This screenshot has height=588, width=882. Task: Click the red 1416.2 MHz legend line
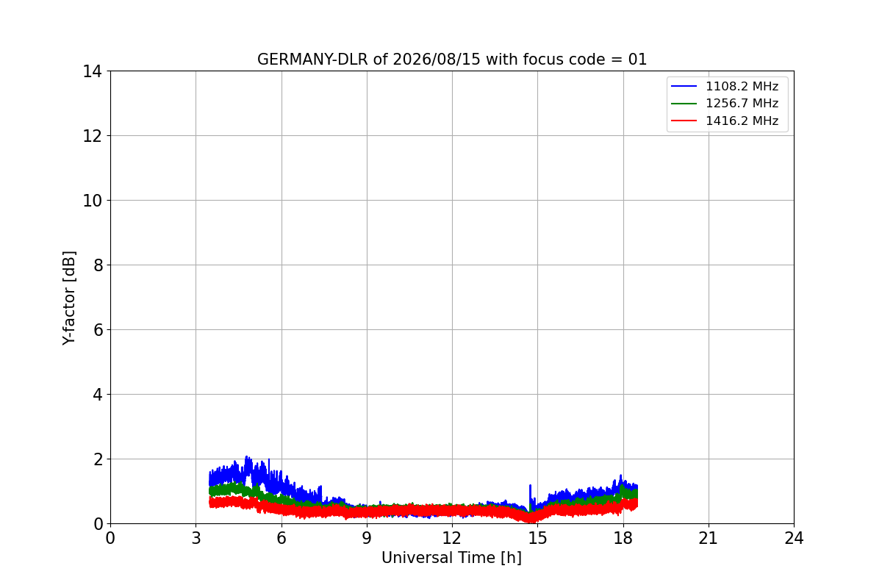684,121
